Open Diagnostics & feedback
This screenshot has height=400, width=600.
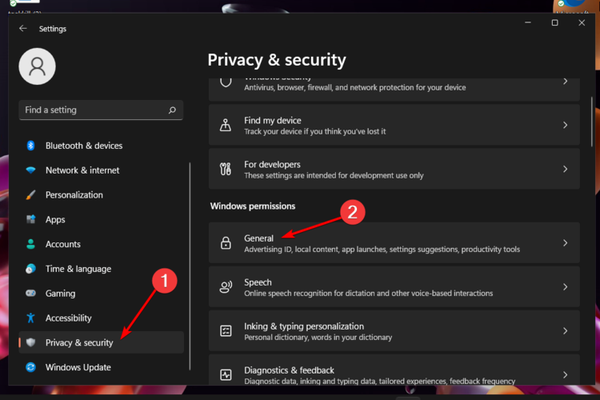(394, 370)
